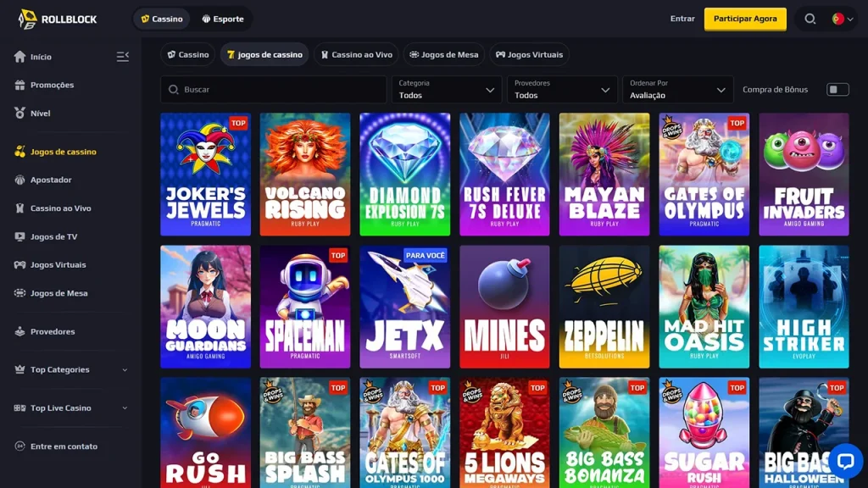Open Joker's Jewels game

pyautogui.click(x=205, y=175)
